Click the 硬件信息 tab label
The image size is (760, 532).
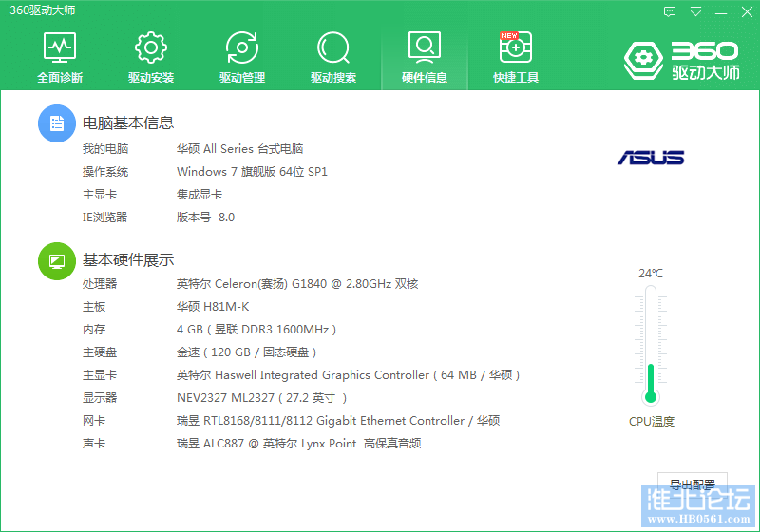[x=425, y=78]
